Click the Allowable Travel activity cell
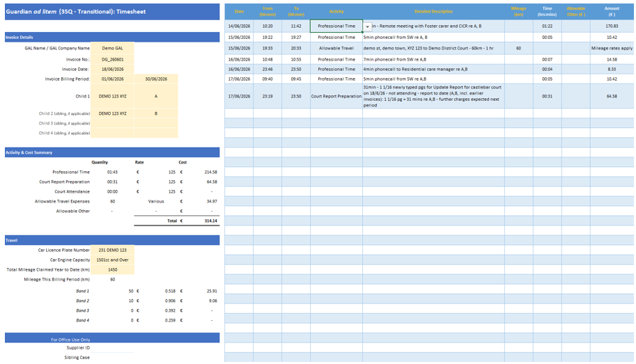The height and width of the screenshot is (364, 636). tap(336, 48)
